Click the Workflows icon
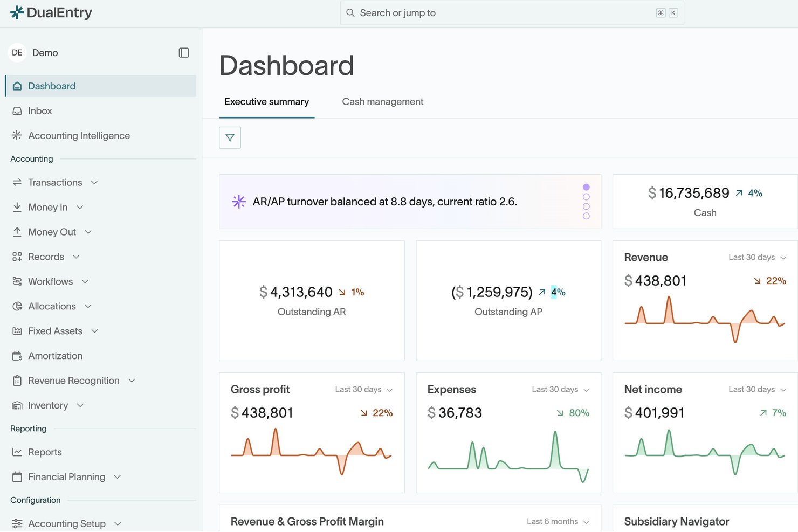The image size is (798, 532). [x=17, y=281]
